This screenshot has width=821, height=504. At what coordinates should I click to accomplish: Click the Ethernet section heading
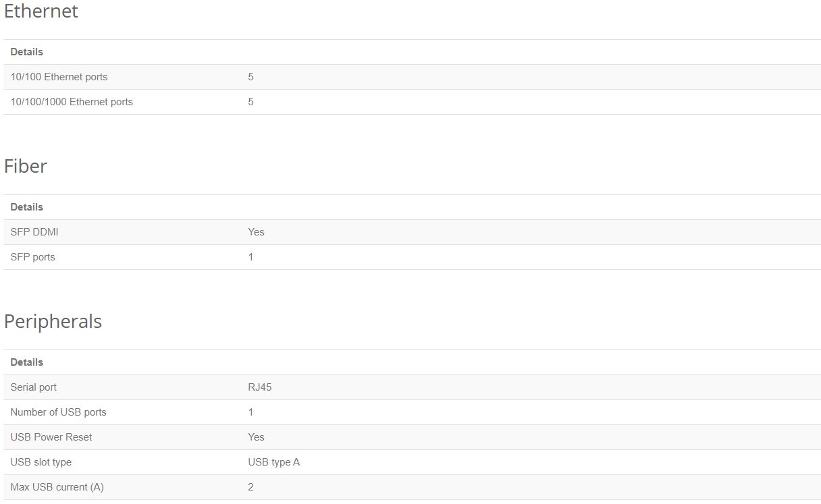41,11
